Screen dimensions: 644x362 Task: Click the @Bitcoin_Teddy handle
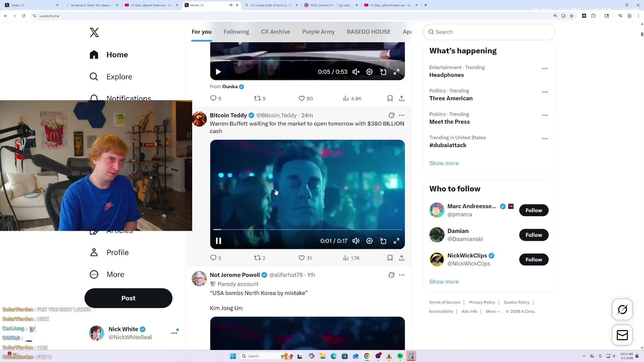click(276, 115)
